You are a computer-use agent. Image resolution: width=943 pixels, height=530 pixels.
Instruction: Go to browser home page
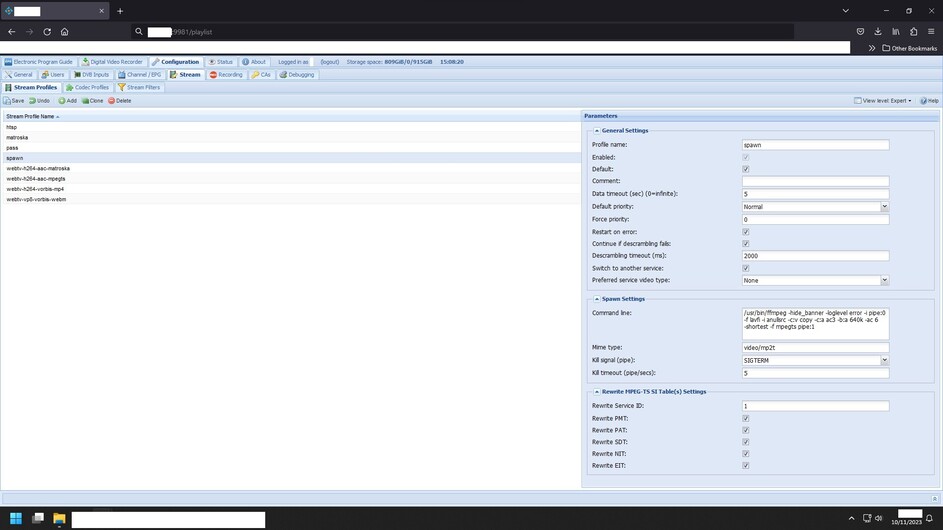click(x=64, y=32)
